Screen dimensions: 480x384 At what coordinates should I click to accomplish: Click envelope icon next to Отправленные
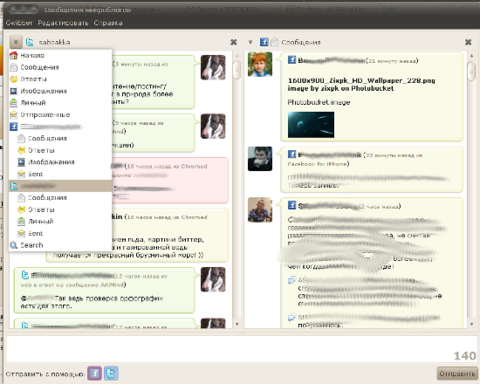[14, 115]
